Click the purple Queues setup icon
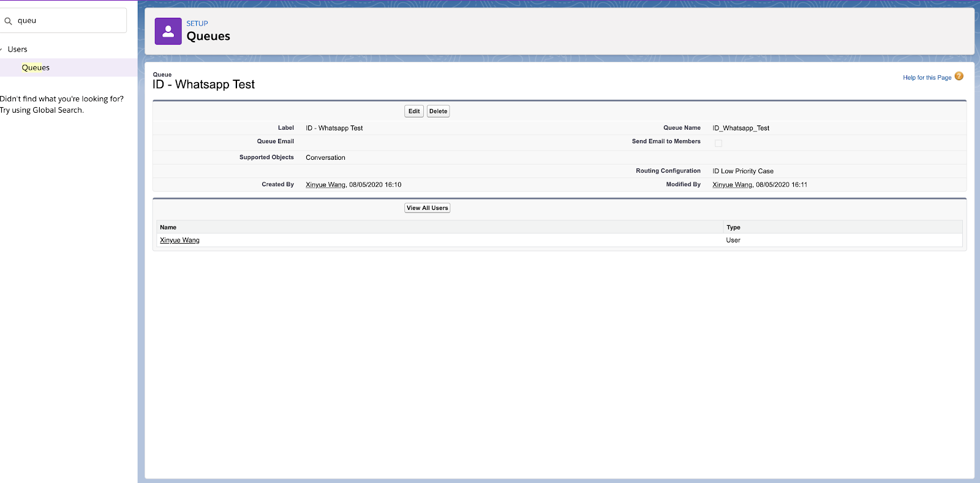The image size is (980, 483). [x=168, y=31]
